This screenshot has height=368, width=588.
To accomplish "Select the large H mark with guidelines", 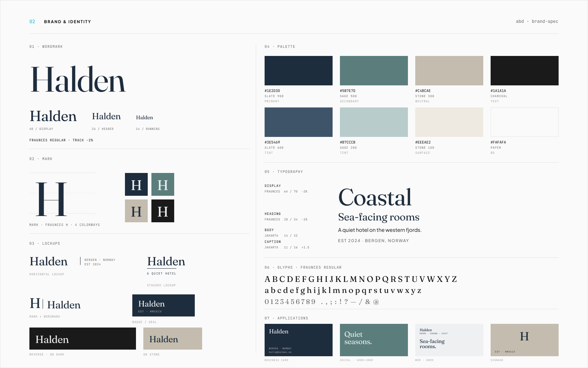I will tap(51, 199).
